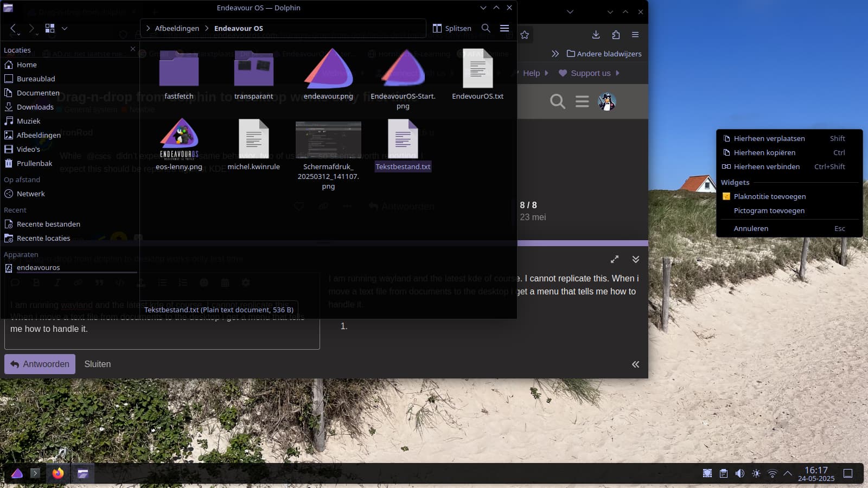Choose Hierheen verbinden in drop menu

click(789, 166)
